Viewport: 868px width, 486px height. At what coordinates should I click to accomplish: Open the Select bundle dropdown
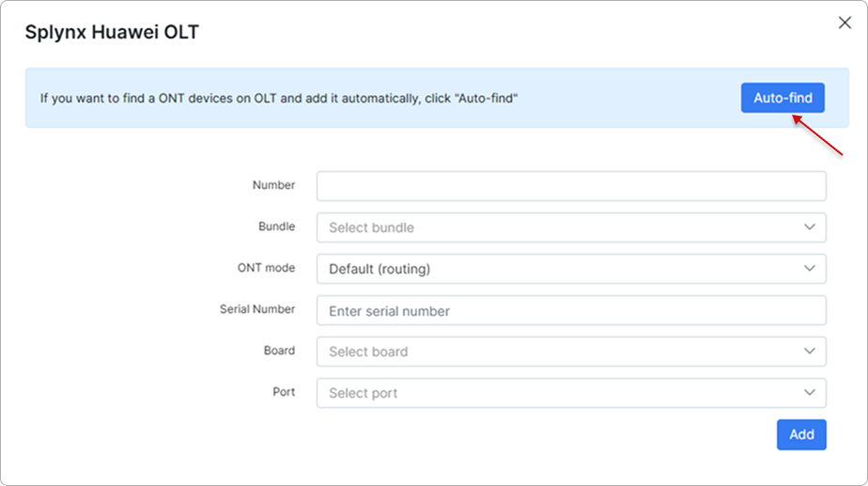click(571, 227)
